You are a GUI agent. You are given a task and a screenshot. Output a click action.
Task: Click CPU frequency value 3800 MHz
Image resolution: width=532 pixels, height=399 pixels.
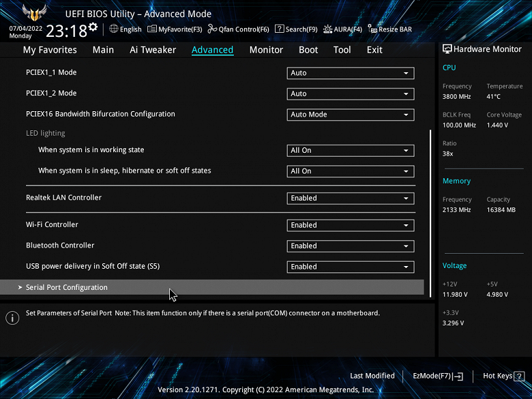point(457,97)
